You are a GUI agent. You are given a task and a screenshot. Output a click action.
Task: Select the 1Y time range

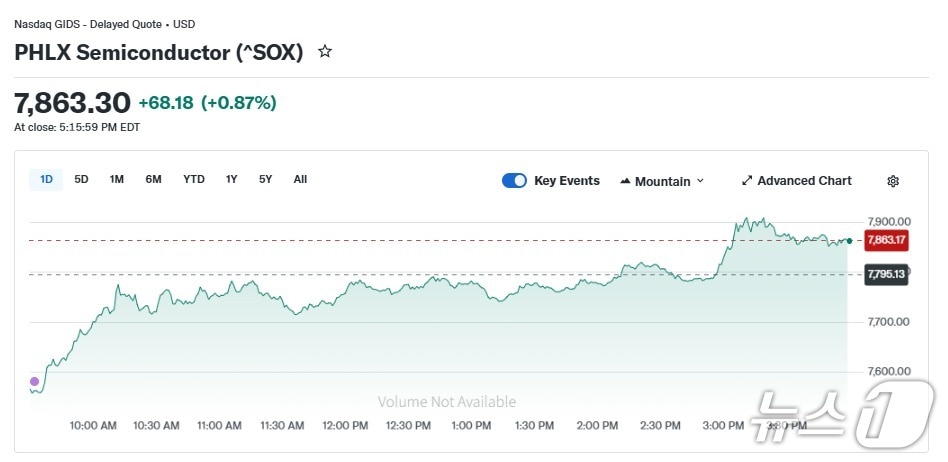pos(232,180)
